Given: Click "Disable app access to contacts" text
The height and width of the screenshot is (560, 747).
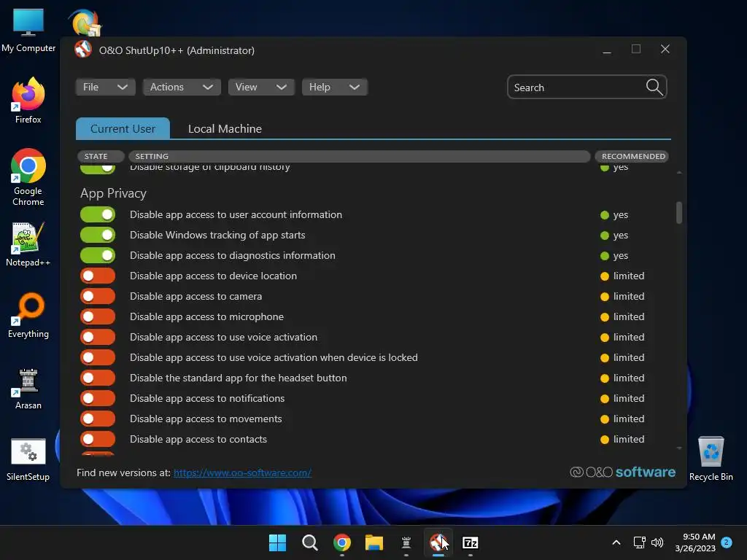Looking at the screenshot, I should click(x=198, y=439).
